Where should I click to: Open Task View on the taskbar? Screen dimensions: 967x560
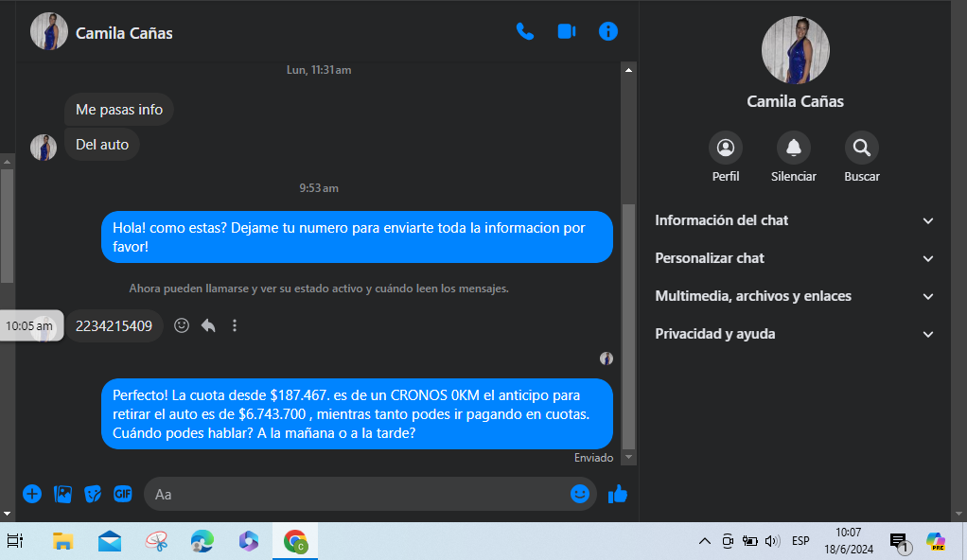[x=15, y=541]
